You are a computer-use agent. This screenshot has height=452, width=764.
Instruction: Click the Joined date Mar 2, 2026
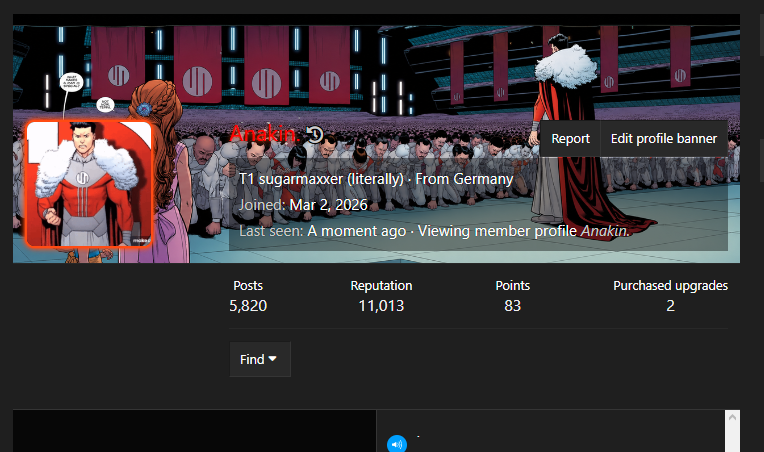point(328,205)
